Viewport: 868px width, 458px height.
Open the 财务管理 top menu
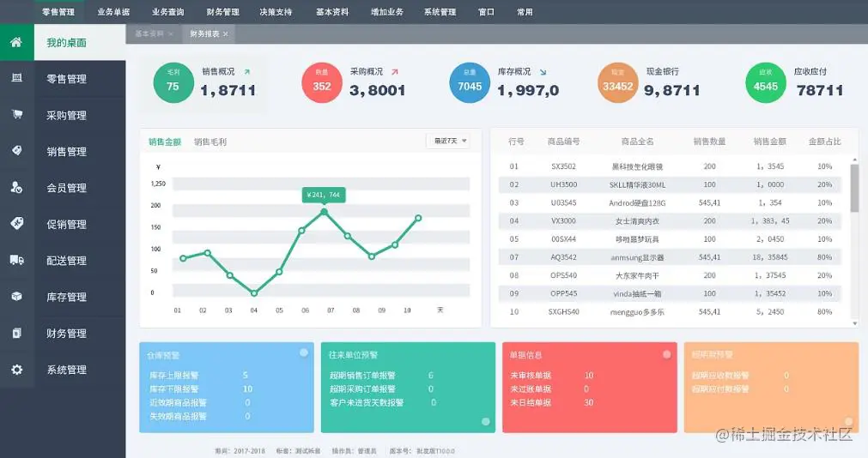(x=222, y=12)
